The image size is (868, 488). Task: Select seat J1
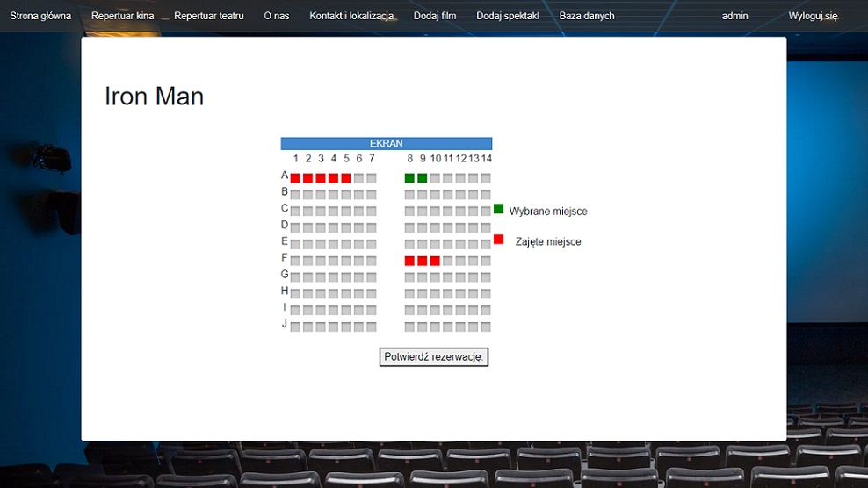(295, 327)
